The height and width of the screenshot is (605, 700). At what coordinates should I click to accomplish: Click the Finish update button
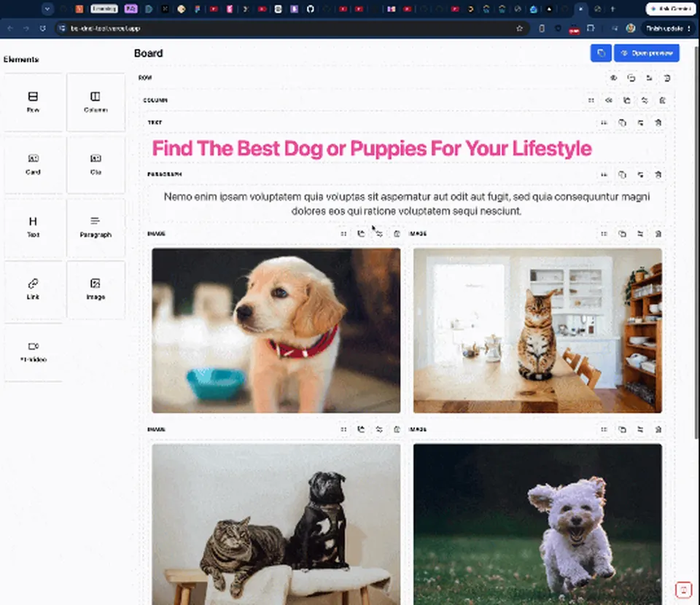tap(668, 28)
